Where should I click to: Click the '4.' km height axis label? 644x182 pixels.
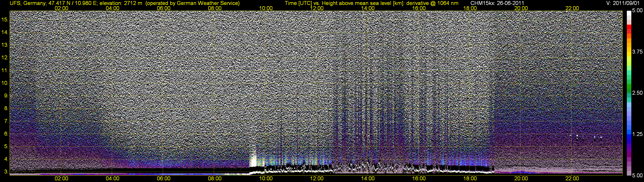tap(6, 159)
